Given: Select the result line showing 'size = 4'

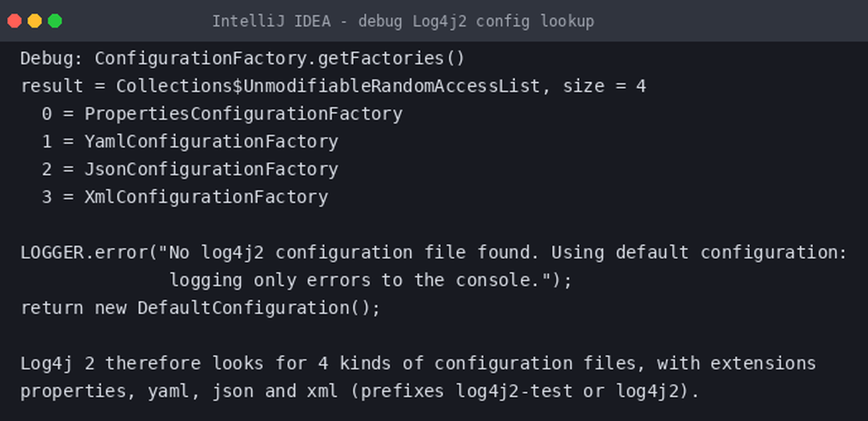Looking at the screenshot, I should pyautogui.click(x=333, y=86).
